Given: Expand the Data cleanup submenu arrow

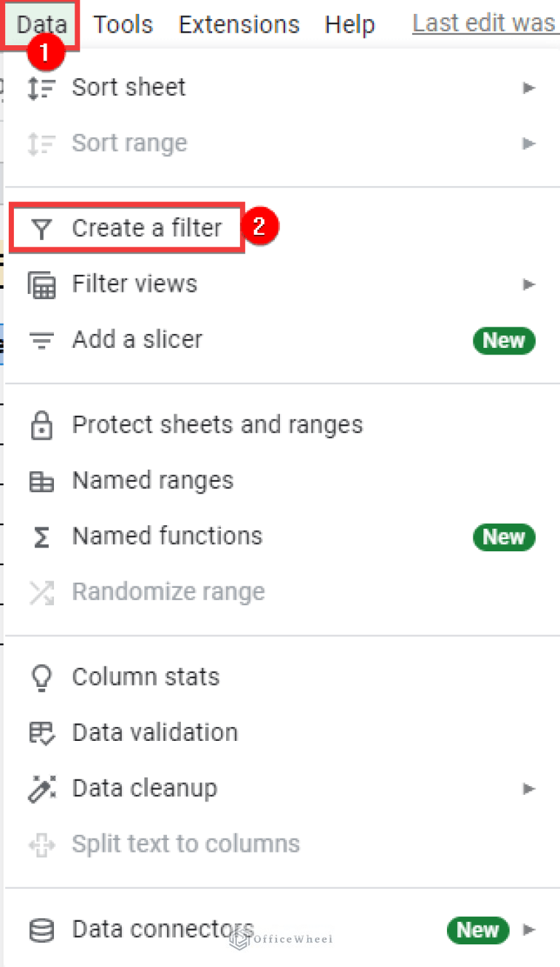Looking at the screenshot, I should coord(528,788).
